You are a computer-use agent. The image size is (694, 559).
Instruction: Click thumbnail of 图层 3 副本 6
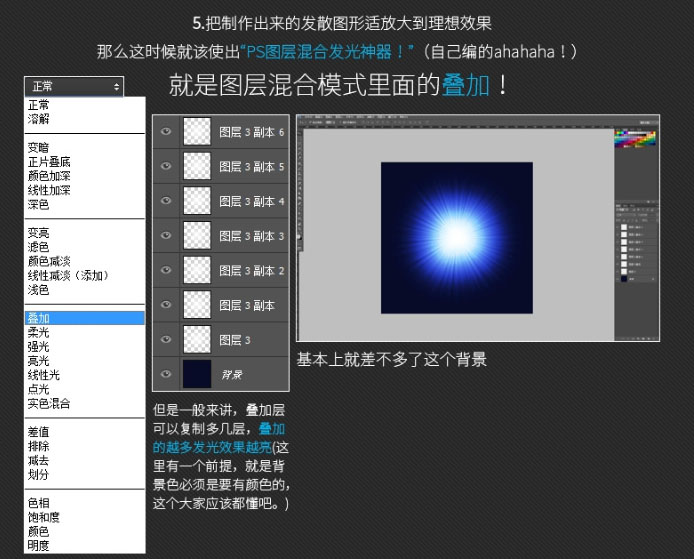197,131
